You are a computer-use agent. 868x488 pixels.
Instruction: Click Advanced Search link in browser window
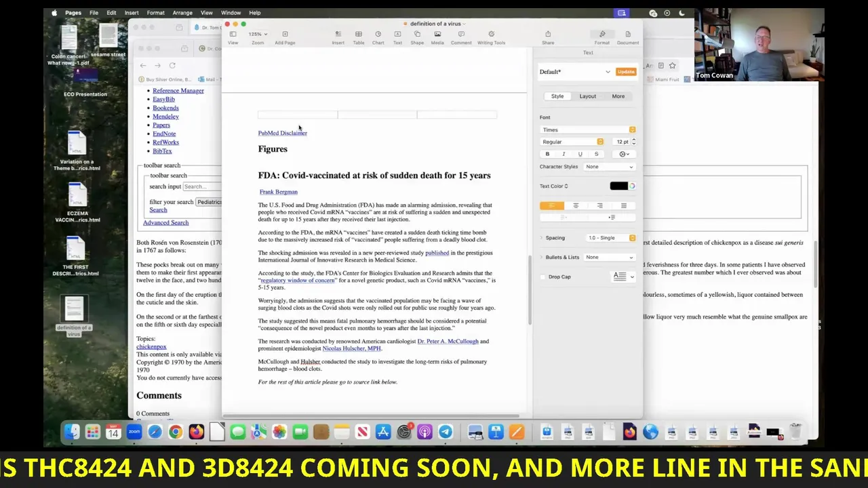coord(165,222)
